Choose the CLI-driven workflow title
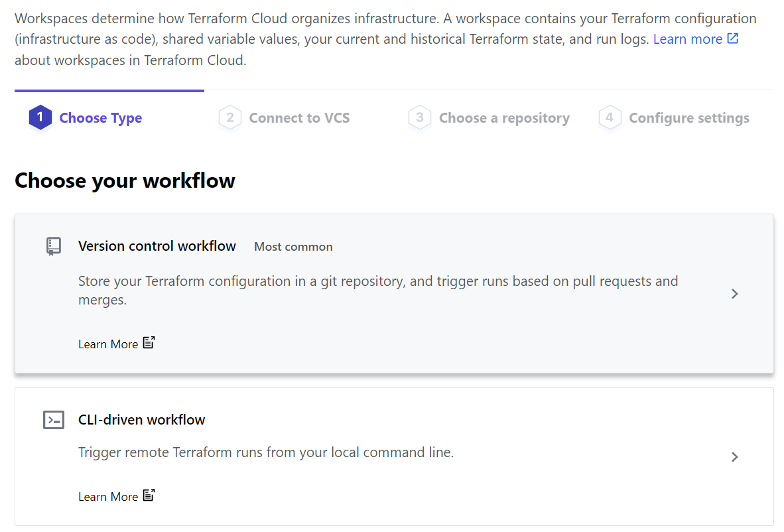The height and width of the screenshot is (532, 784). point(142,420)
